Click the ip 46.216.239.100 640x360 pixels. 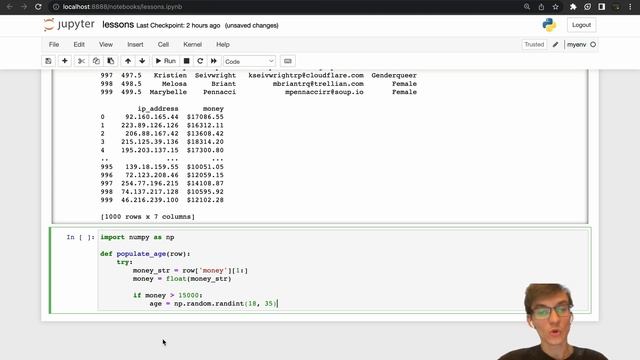click(150, 200)
